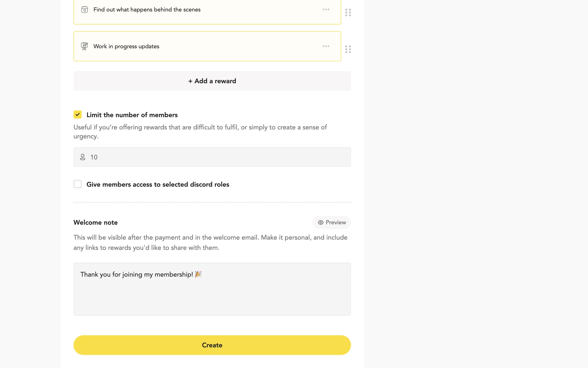Image resolution: width=588 pixels, height=368 pixels.
Task: Select the "Find out what happens behind the scenes" reward
Action: click(147, 10)
